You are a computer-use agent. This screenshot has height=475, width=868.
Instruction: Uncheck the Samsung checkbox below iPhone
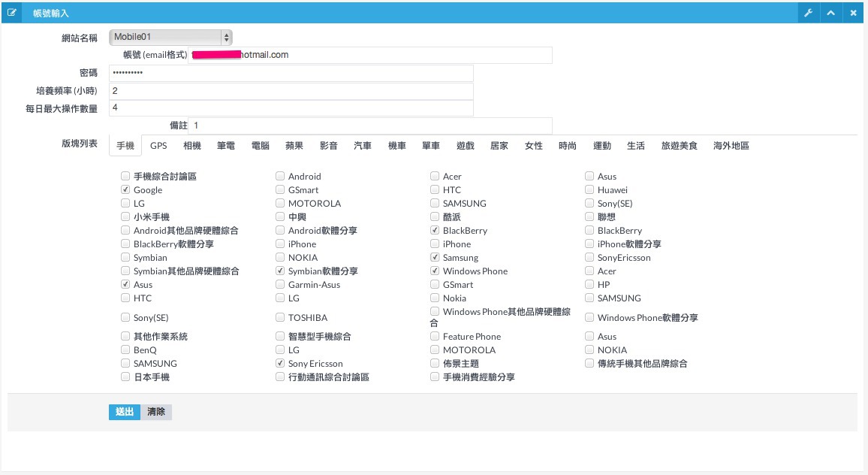click(x=435, y=257)
